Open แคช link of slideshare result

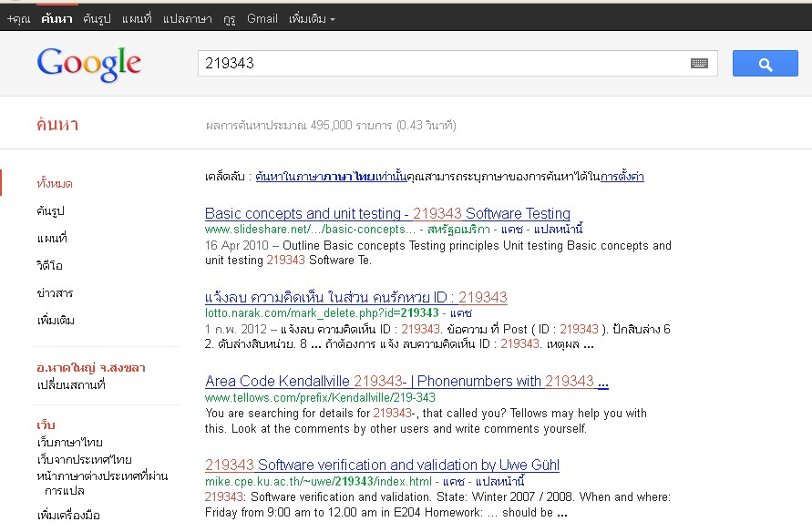click(511, 230)
